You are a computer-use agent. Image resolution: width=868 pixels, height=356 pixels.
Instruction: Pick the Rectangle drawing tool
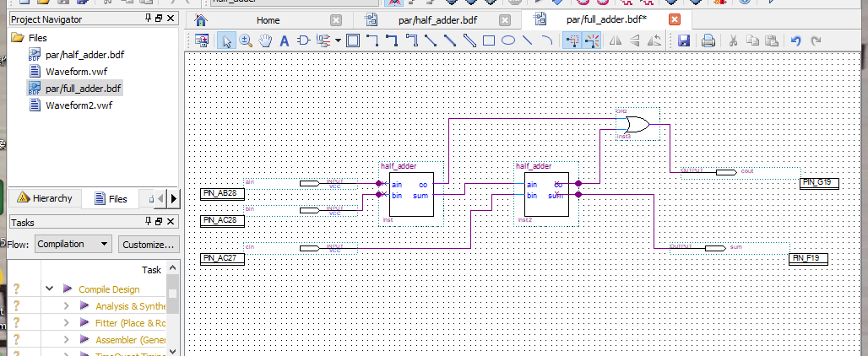pyautogui.click(x=489, y=40)
